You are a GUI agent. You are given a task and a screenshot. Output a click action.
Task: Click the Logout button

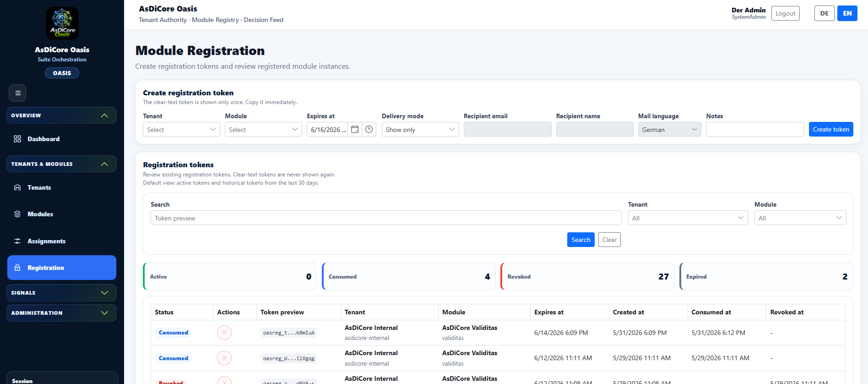tap(785, 13)
